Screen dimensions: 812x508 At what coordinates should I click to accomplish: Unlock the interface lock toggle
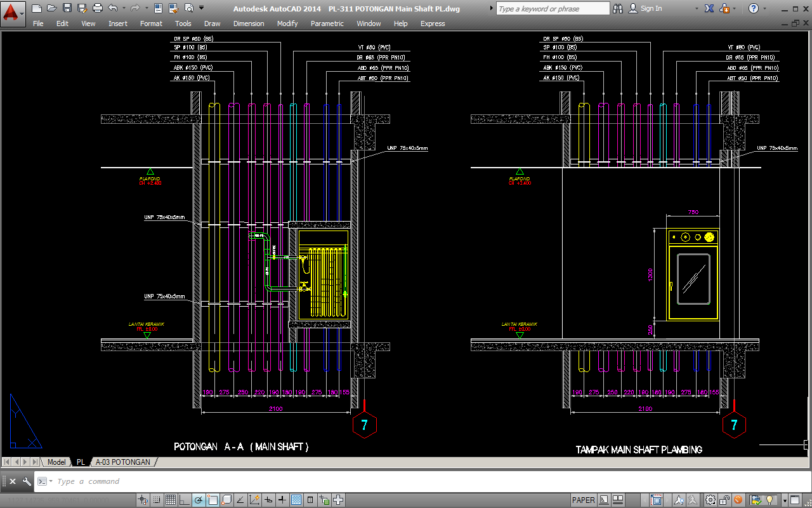(723, 500)
